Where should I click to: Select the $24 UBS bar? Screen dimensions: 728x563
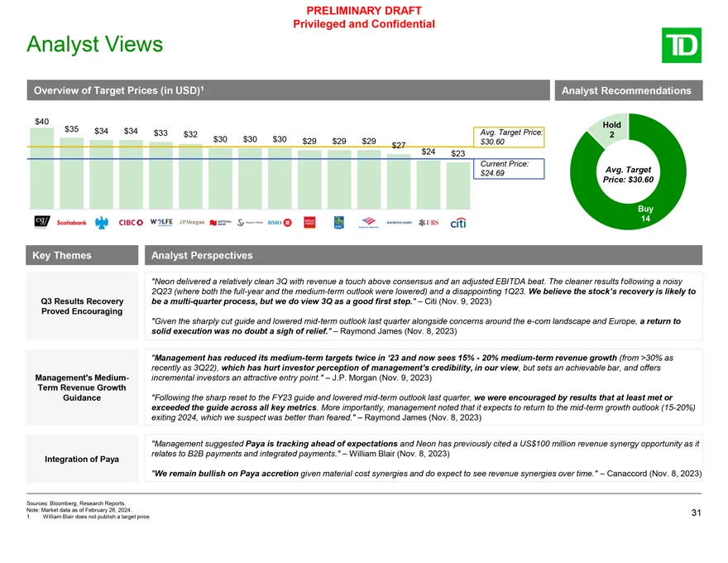pos(428,185)
